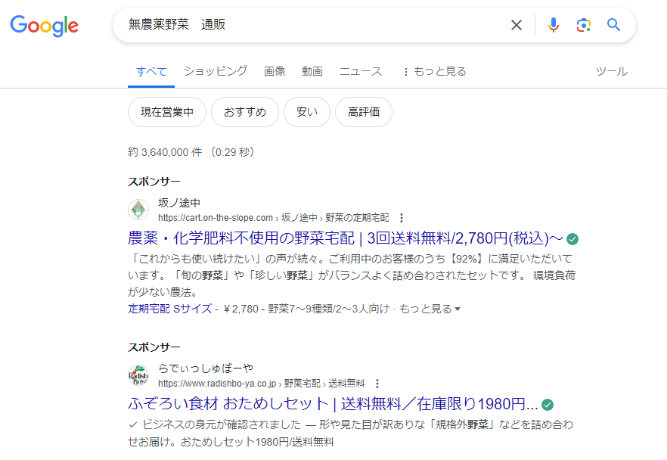
Task: Open the ふぞろい食材 おためしセット ad link
Action: click(333, 404)
